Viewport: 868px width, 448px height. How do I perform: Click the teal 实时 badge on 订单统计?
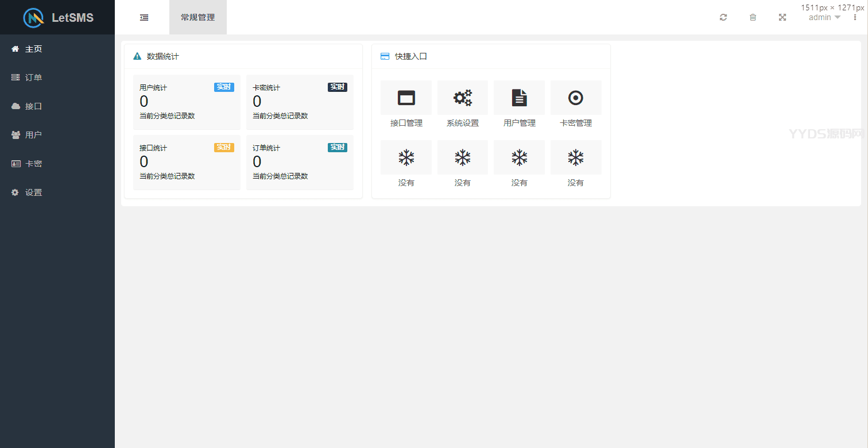pyautogui.click(x=338, y=148)
